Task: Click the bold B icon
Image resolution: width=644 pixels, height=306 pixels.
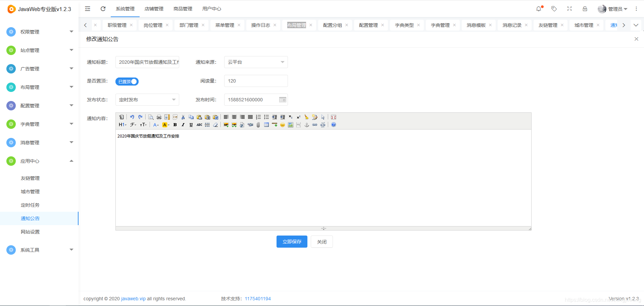Action: coord(175,125)
